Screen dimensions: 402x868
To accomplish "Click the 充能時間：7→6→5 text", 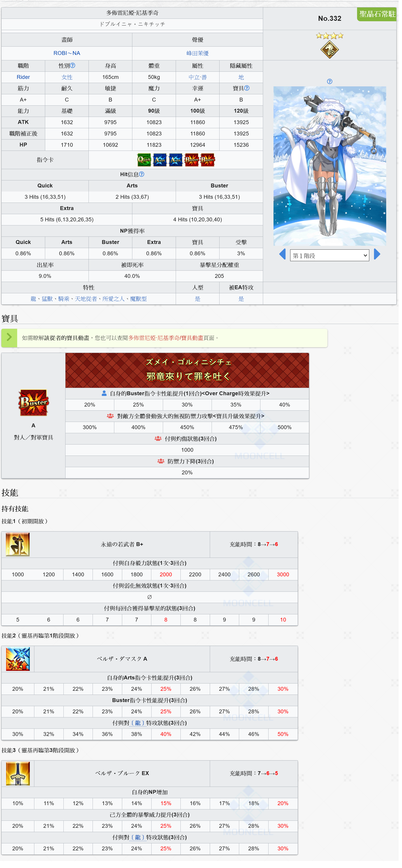I will click(x=256, y=780).
